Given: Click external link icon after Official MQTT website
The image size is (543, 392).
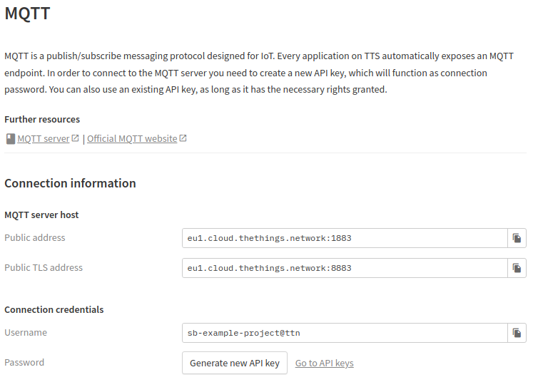Looking at the screenshot, I should (x=183, y=138).
